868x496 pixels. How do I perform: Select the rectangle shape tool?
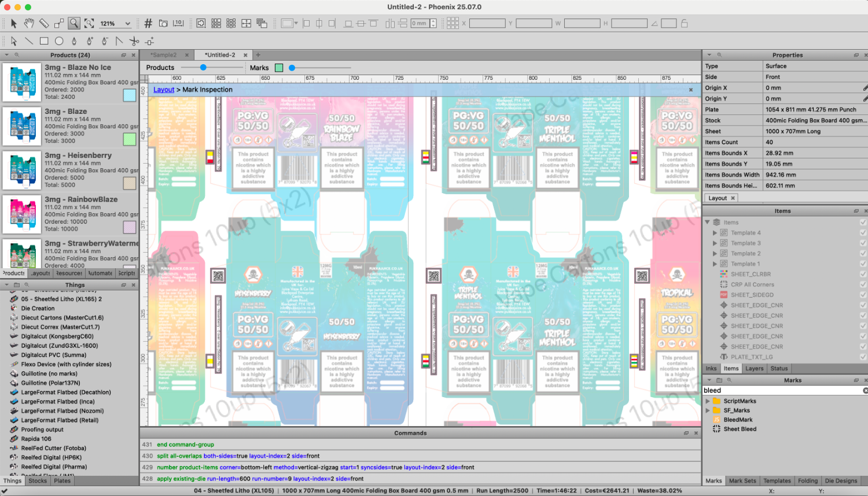pyautogui.click(x=44, y=41)
